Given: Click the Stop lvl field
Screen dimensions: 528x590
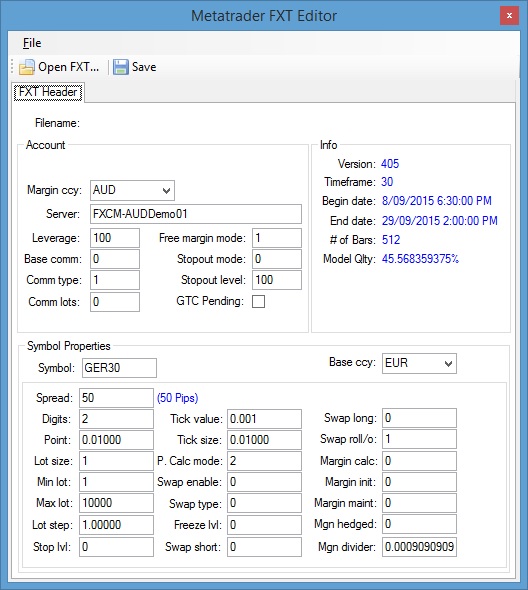Looking at the screenshot, I should (x=116, y=547).
